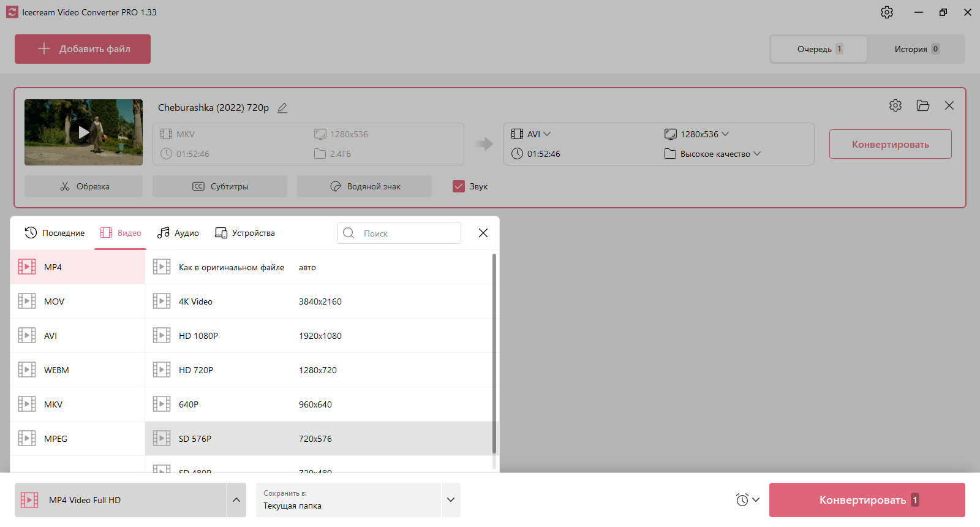980x527 pixels.
Task: Open the Обрезка trim tool
Action: [83, 186]
